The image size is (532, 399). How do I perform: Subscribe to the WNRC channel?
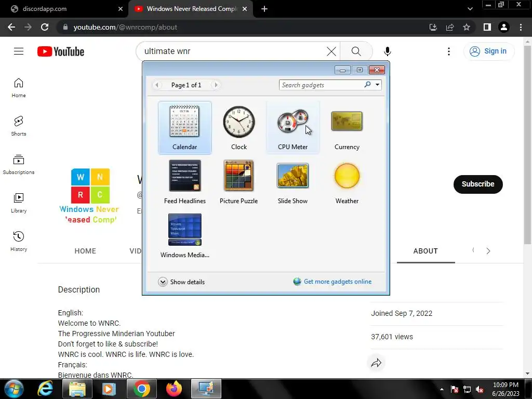478,184
